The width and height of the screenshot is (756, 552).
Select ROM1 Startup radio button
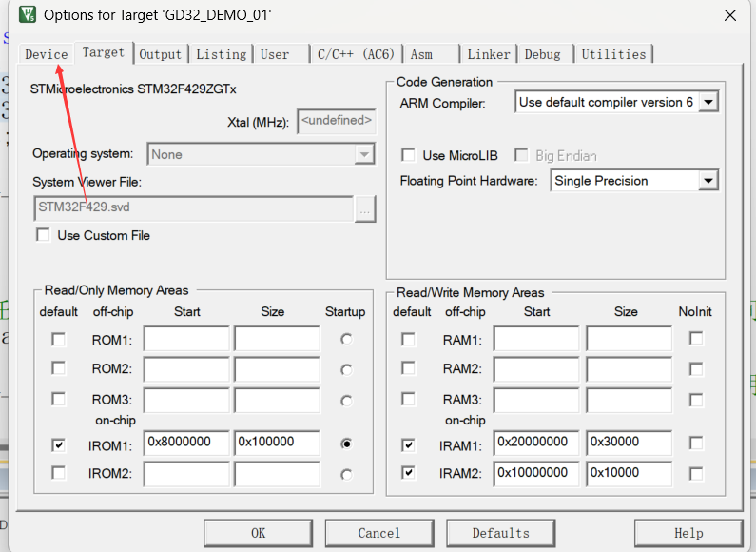click(346, 339)
